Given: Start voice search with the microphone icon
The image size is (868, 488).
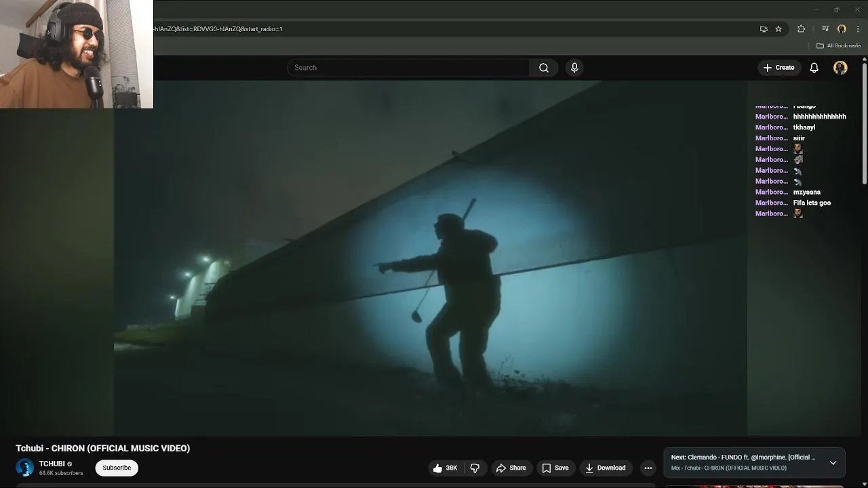Looking at the screenshot, I should (574, 68).
